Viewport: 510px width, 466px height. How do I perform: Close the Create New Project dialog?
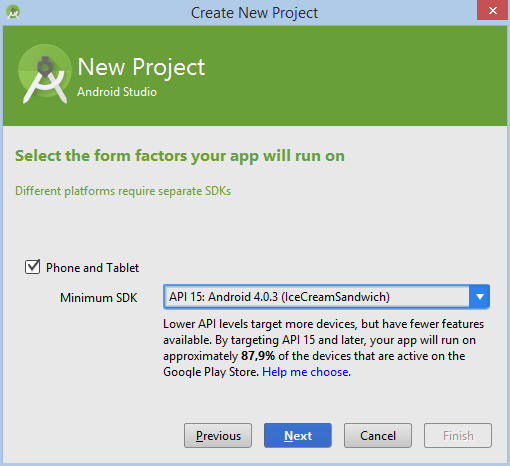click(x=492, y=11)
